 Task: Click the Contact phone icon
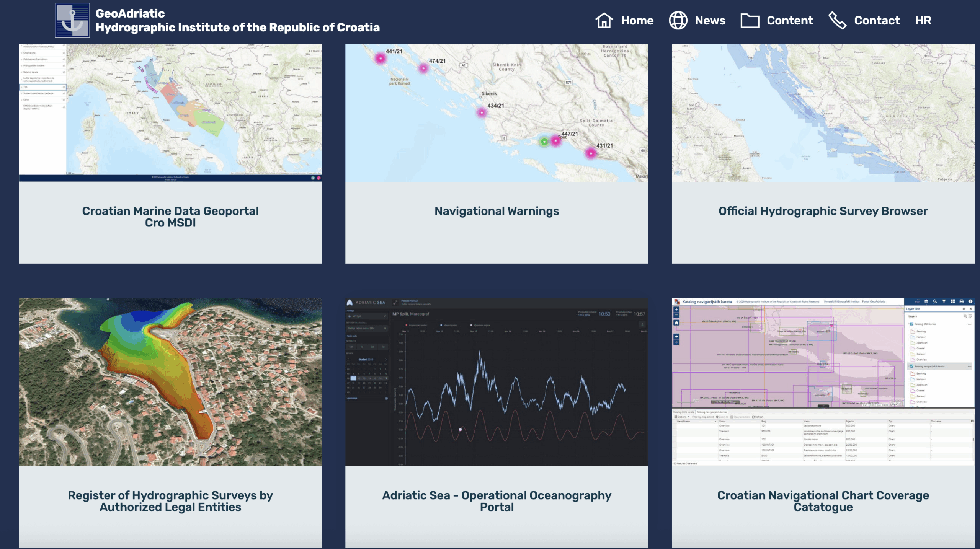837,20
